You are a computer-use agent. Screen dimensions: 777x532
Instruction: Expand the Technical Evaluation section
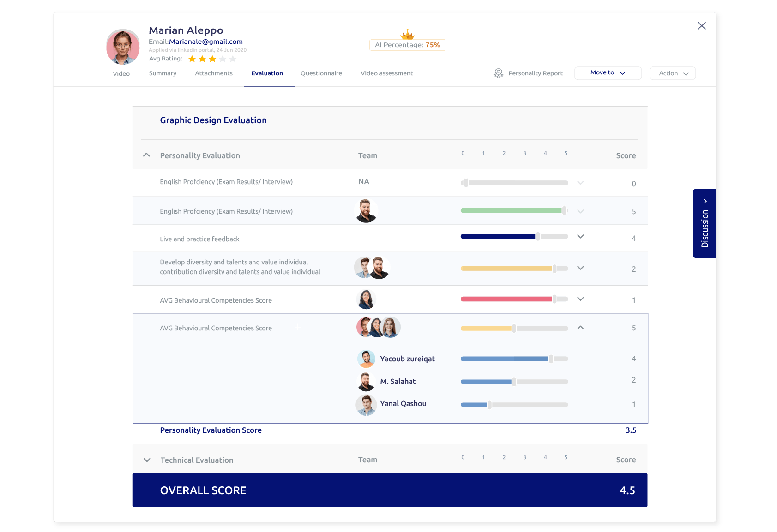(147, 460)
